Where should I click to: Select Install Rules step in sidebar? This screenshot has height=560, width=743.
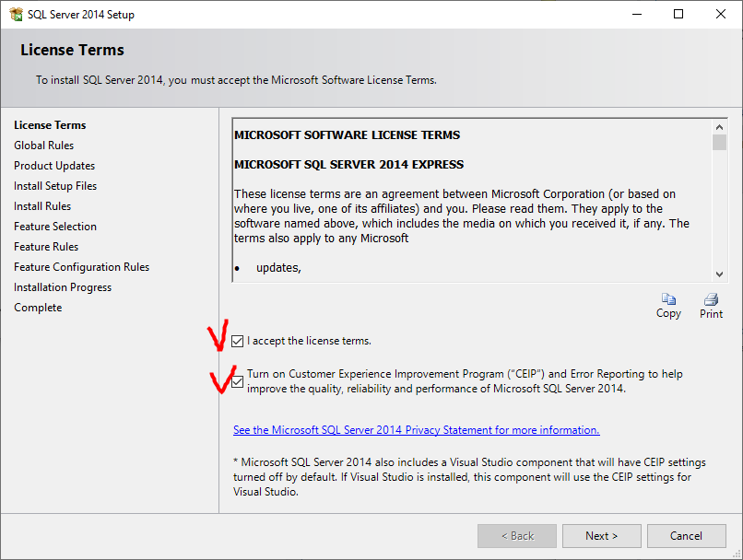click(42, 206)
